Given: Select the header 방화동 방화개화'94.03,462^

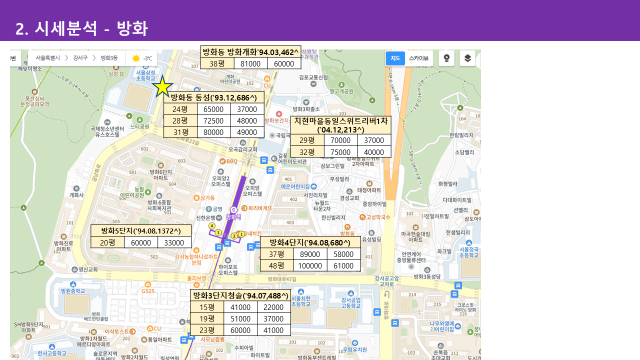Looking at the screenshot, I should pos(251,52).
